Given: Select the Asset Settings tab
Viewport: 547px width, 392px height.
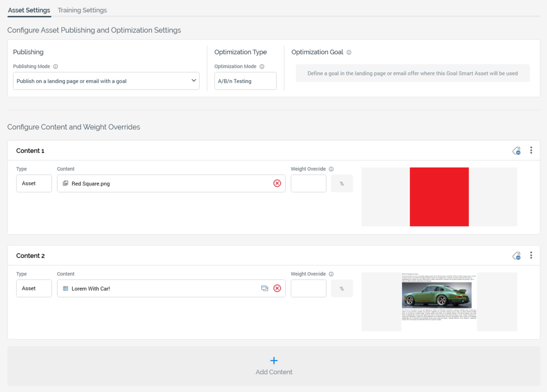Looking at the screenshot, I should [29, 10].
